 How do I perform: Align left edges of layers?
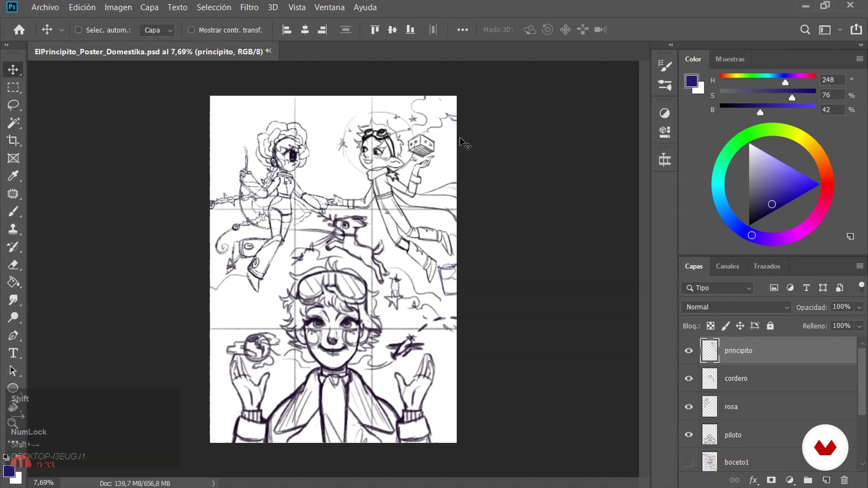[287, 30]
